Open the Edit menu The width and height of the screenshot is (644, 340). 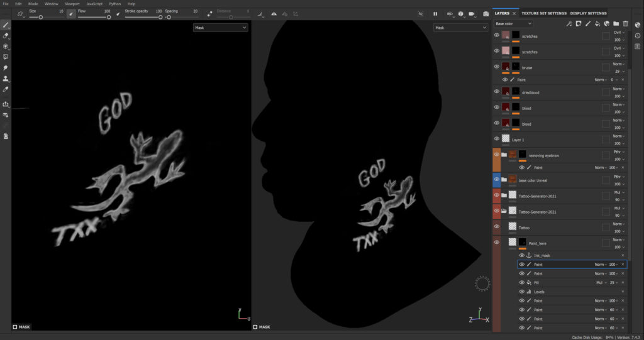tap(18, 4)
